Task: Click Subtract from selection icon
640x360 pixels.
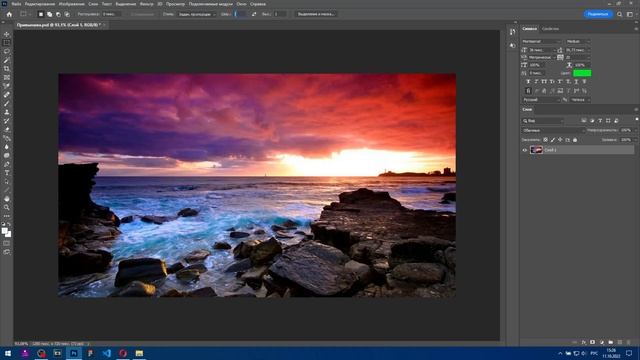Action: (x=58, y=14)
